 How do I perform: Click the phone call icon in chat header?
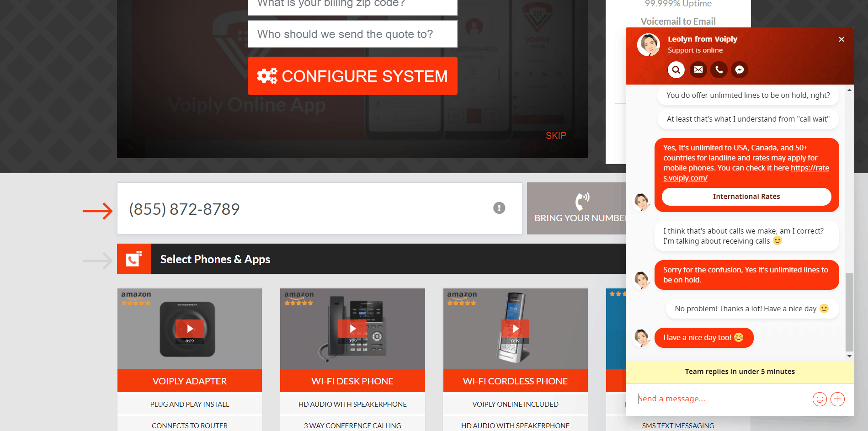tap(719, 70)
